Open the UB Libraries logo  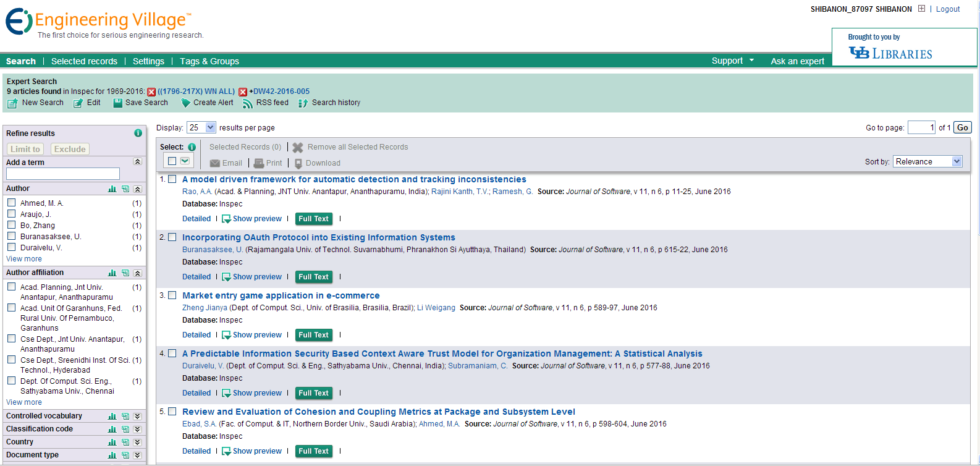pos(890,53)
